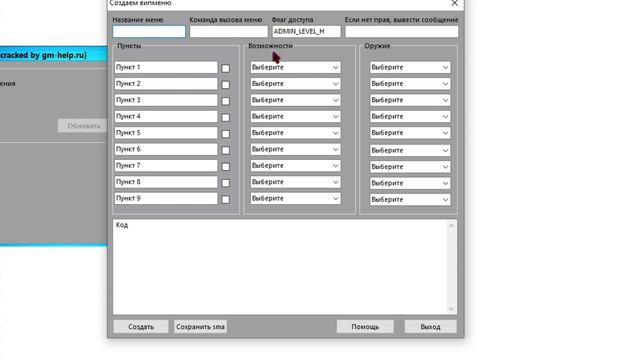Focus the Команда вызова меню field

pos(229,31)
